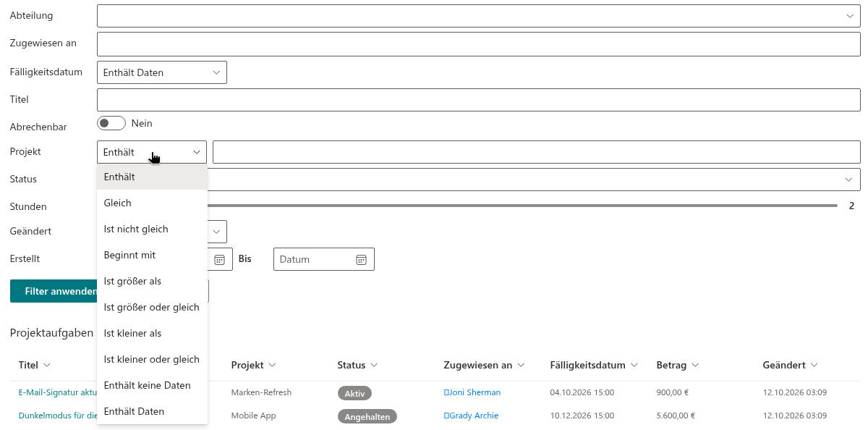868x430 pixels.
Task: Click the Zugewiesen an input field
Action: tap(478, 43)
